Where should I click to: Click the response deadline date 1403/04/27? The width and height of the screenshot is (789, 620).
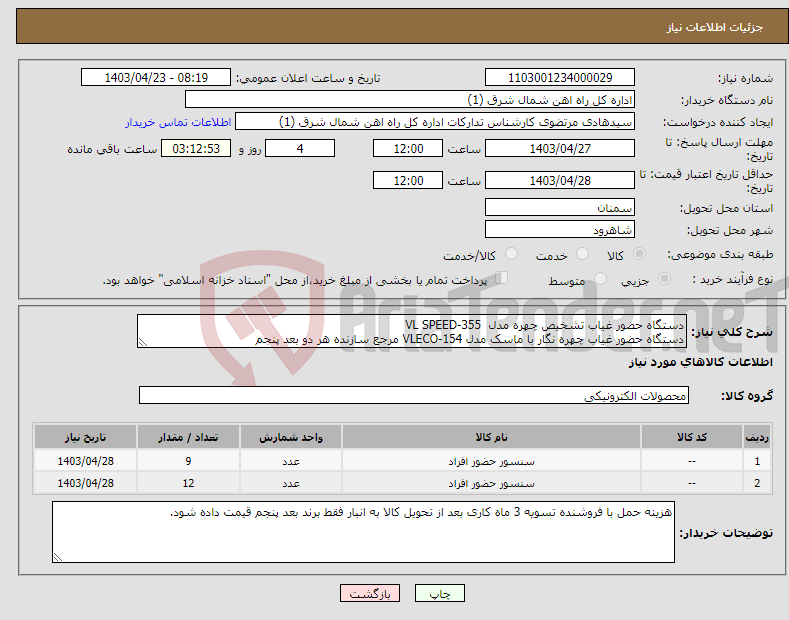point(560,148)
